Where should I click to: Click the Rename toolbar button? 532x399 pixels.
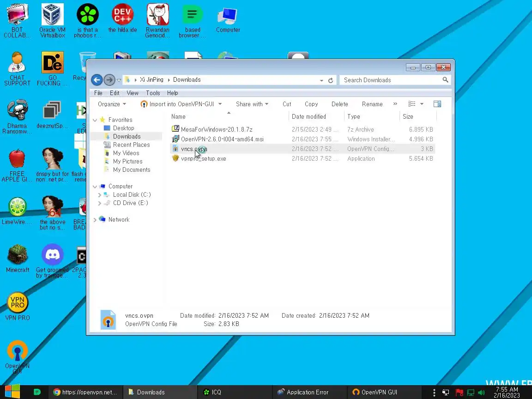pos(372,104)
